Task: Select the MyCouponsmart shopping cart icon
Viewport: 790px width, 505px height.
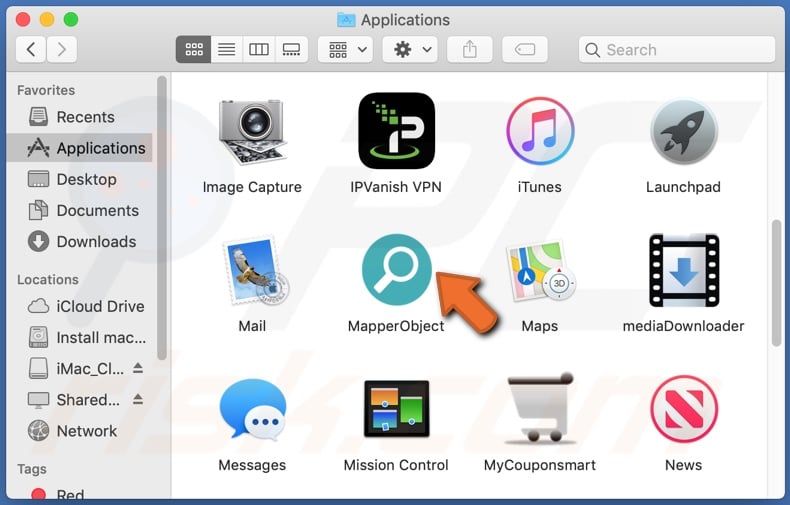Action: coord(541,408)
